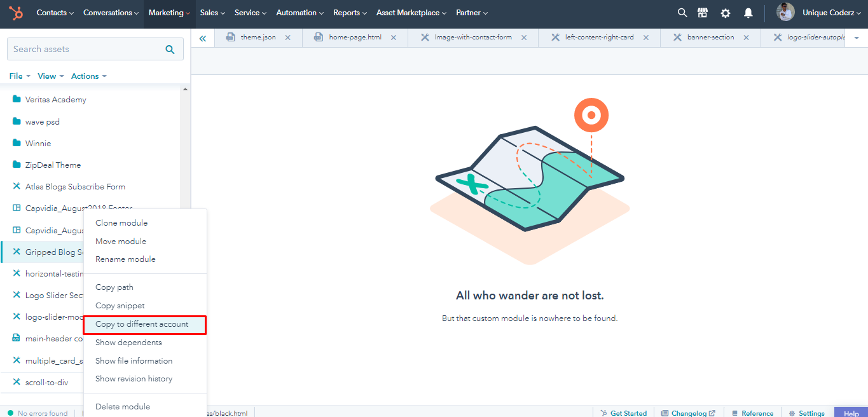Open the Changelog link
This screenshot has height=417, width=868.
click(689, 413)
